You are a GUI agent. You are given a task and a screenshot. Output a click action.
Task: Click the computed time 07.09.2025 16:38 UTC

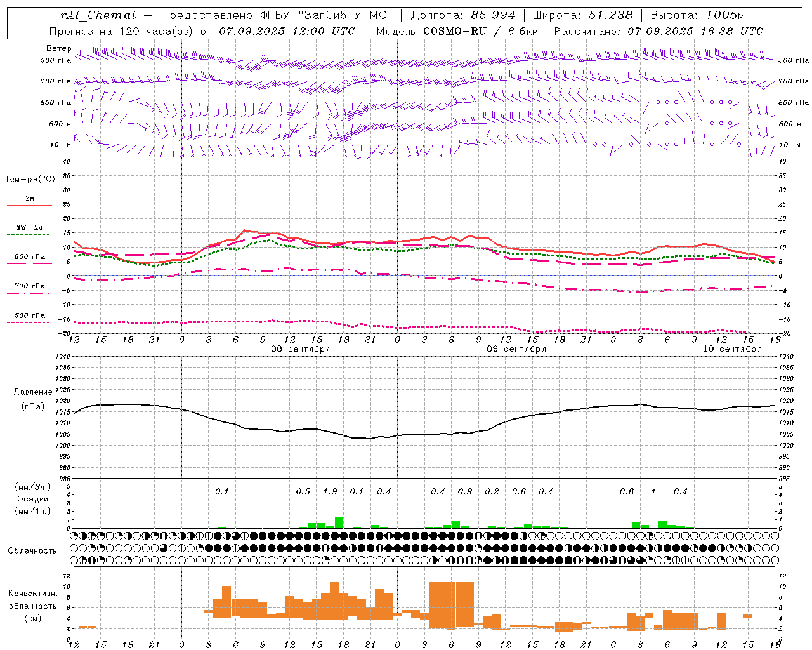[695, 31]
